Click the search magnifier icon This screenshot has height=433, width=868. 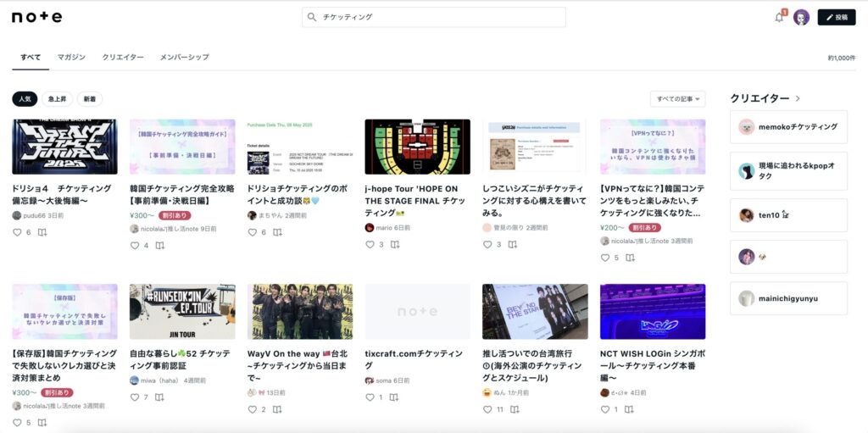312,17
